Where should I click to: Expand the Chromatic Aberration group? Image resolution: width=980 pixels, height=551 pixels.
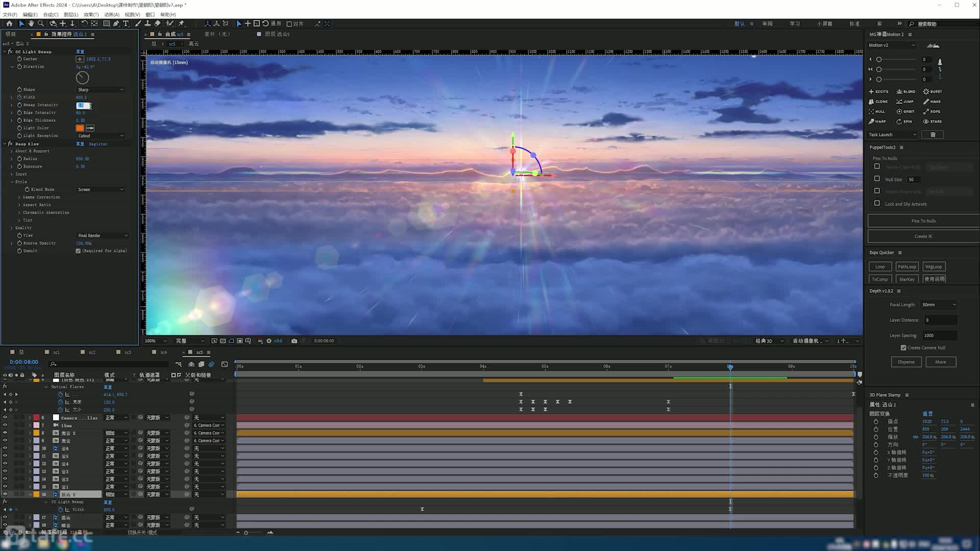(x=19, y=213)
